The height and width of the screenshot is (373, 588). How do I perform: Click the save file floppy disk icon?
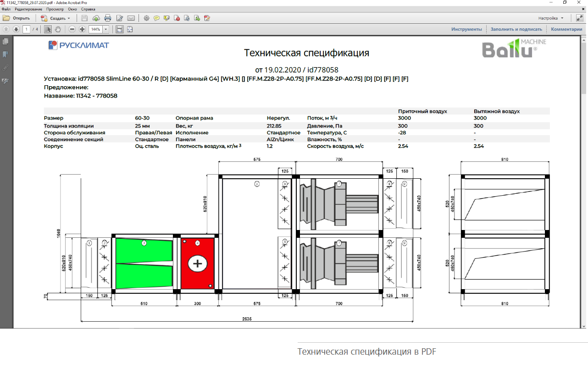click(x=84, y=18)
